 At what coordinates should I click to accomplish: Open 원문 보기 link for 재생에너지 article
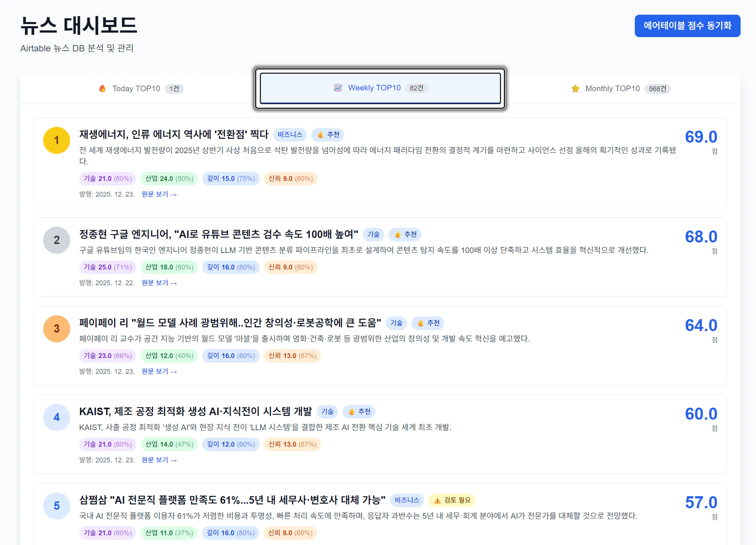159,194
